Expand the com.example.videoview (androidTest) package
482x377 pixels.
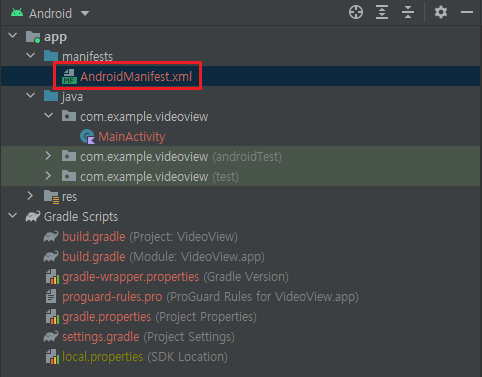48,156
